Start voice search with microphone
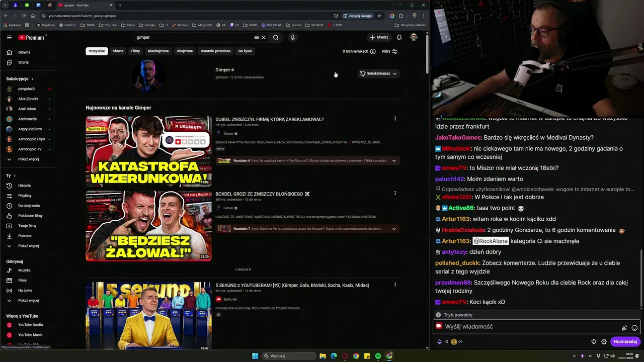The height and width of the screenshot is (362, 644). [292, 37]
